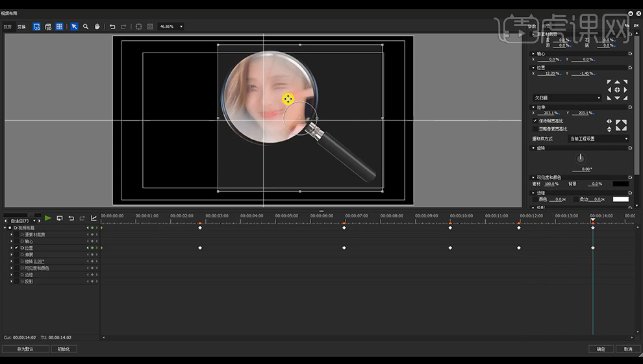Play the keyframe timeline preview
Screen dimensions: 643x364
point(48,218)
